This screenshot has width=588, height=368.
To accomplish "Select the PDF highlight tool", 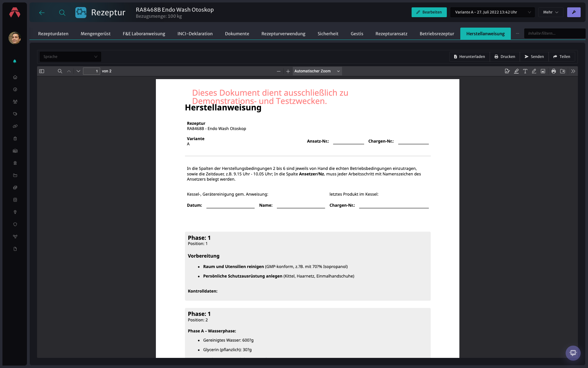I will pos(516,71).
